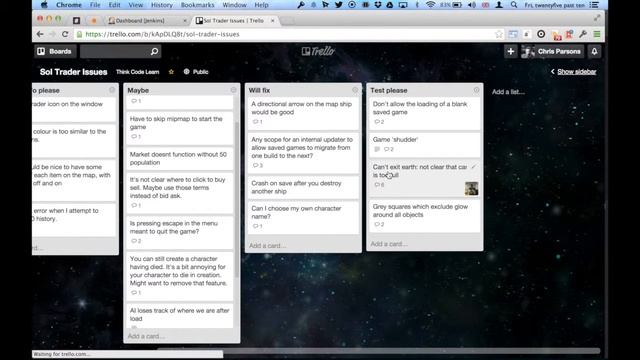Open card 'It's not clear where to click to buy sell'
This screenshot has height=360, width=640.
[180, 192]
